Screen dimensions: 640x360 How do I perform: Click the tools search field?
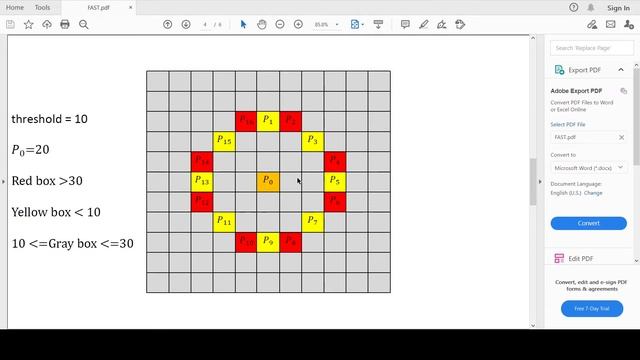[592, 48]
